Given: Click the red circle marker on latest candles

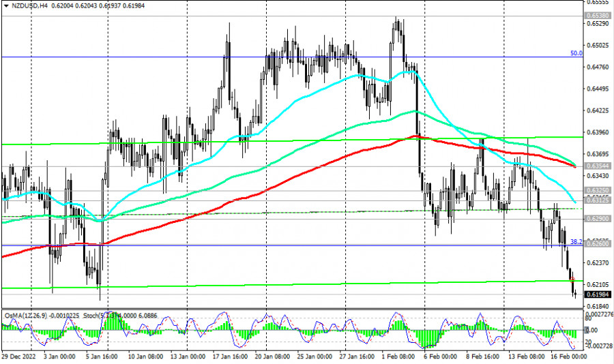Looking at the screenshot, I should 573,280.
